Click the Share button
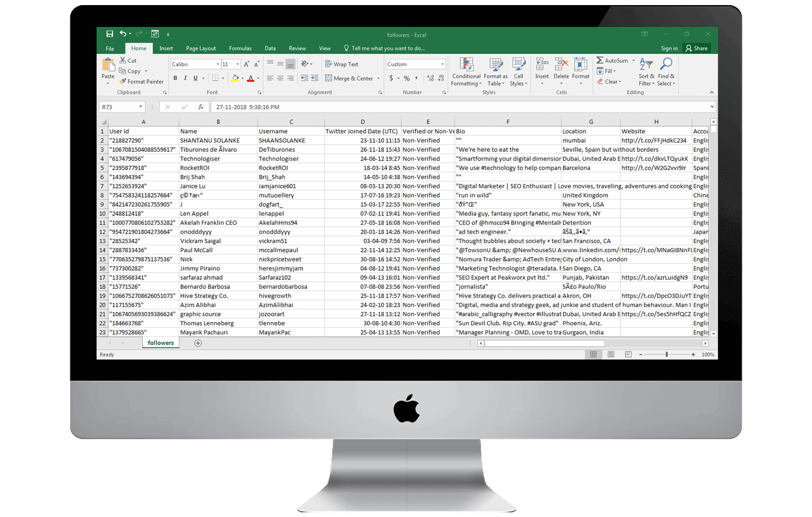 (x=697, y=49)
